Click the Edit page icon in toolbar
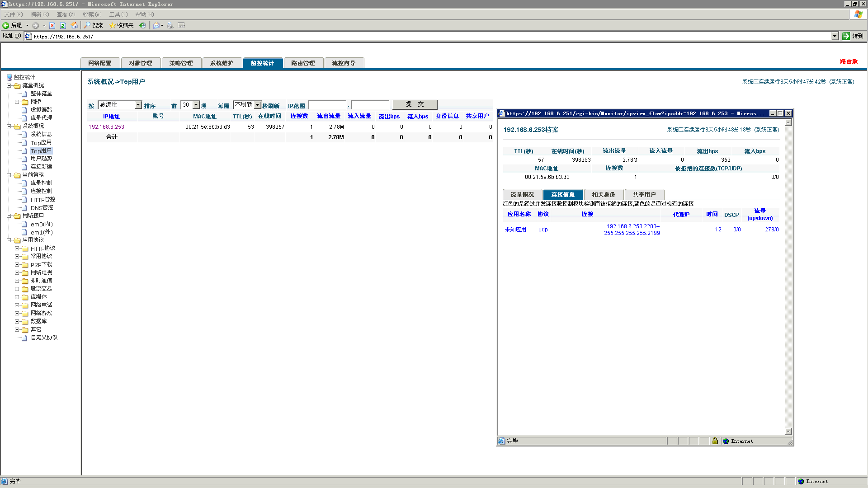This screenshot has width=868, height=488. 181,25
